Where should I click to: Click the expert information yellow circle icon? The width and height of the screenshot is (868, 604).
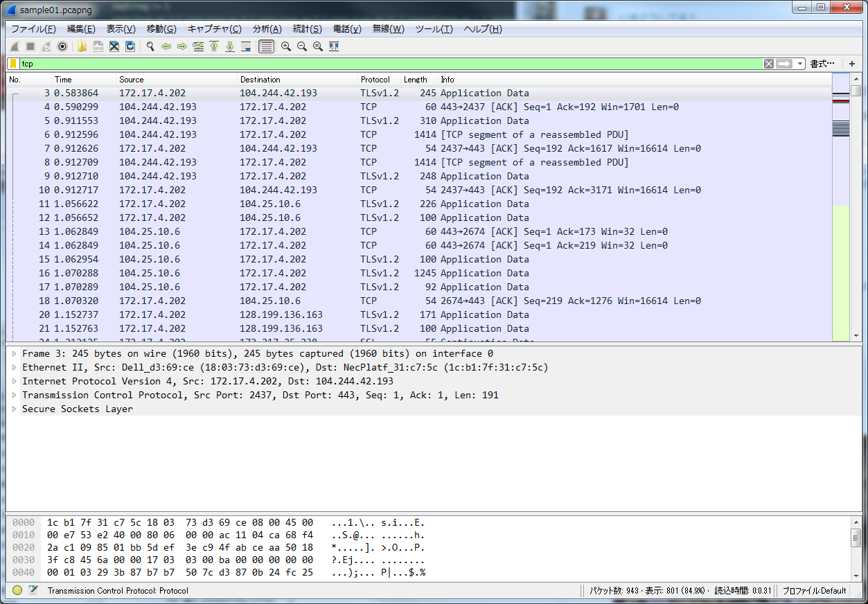(17, 590)
